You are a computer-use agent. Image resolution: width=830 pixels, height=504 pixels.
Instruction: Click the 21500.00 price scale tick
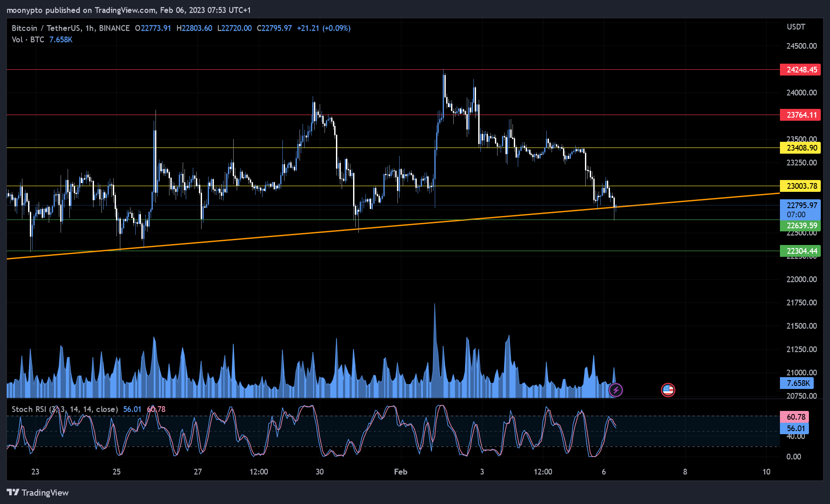click(801, 326)
